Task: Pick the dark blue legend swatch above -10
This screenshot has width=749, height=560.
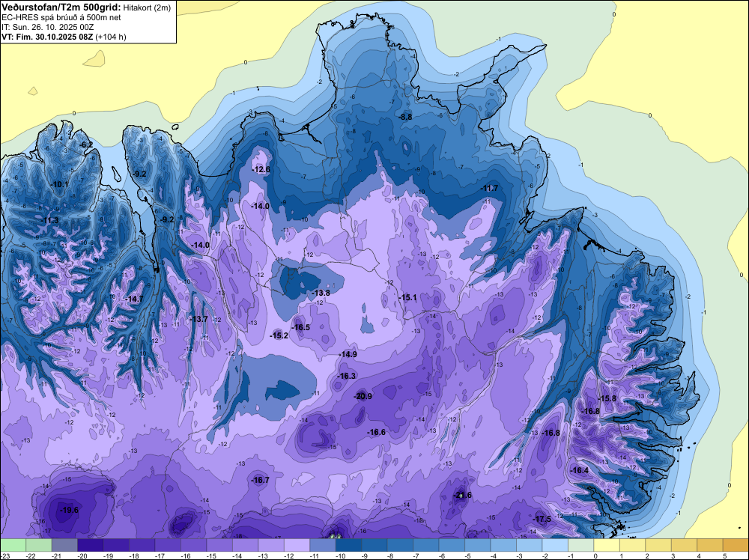Action: (348, 545)
